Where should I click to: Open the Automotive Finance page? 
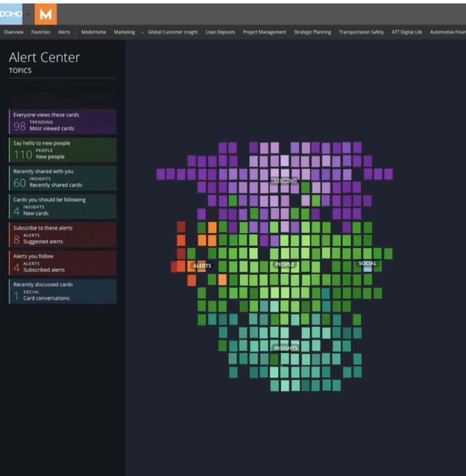pyautogui.click(x=448, y=32)
